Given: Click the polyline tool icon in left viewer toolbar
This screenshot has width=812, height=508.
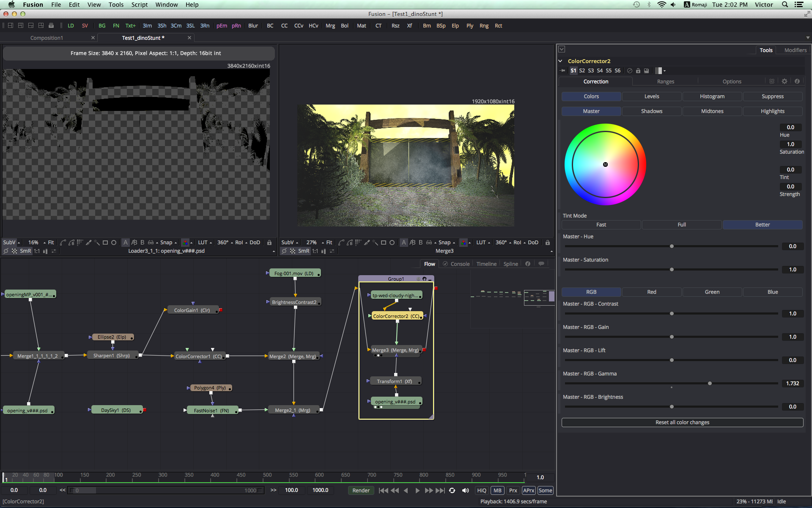Looking at the screenshot, I should coord(63,243).
